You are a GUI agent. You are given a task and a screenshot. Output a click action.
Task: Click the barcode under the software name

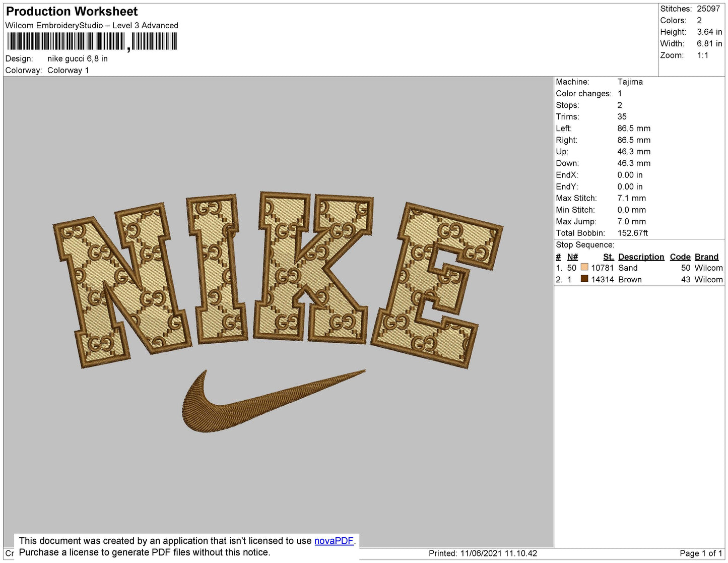tap(92, 41)
